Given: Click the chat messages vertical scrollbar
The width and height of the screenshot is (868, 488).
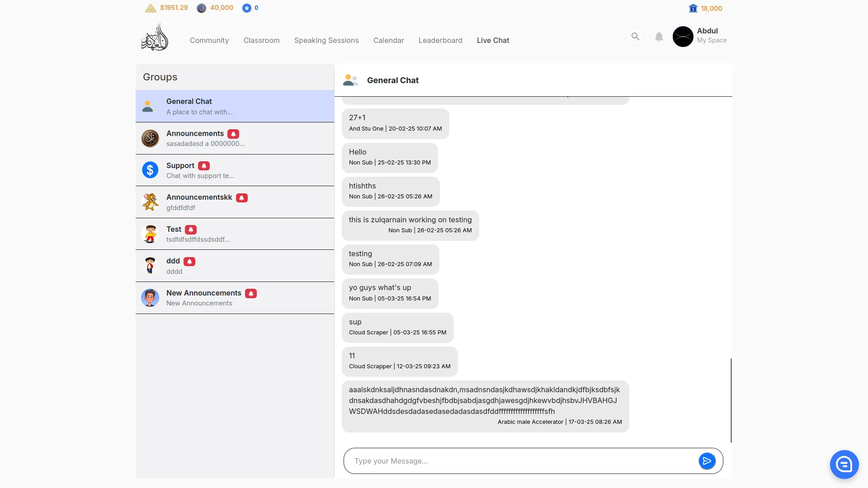Looking at the screenshot, I should [731, 400].
